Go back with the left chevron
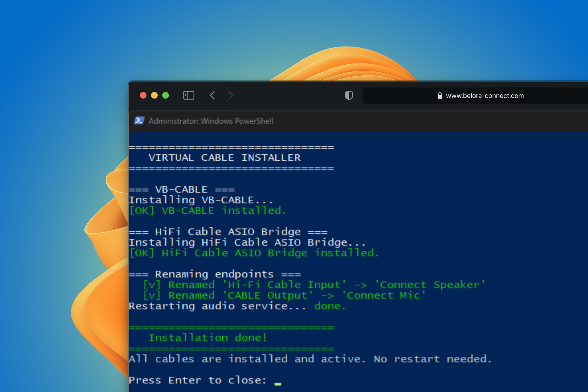The height and width of the screenshot is (392, 588). (x=212, y=95)
